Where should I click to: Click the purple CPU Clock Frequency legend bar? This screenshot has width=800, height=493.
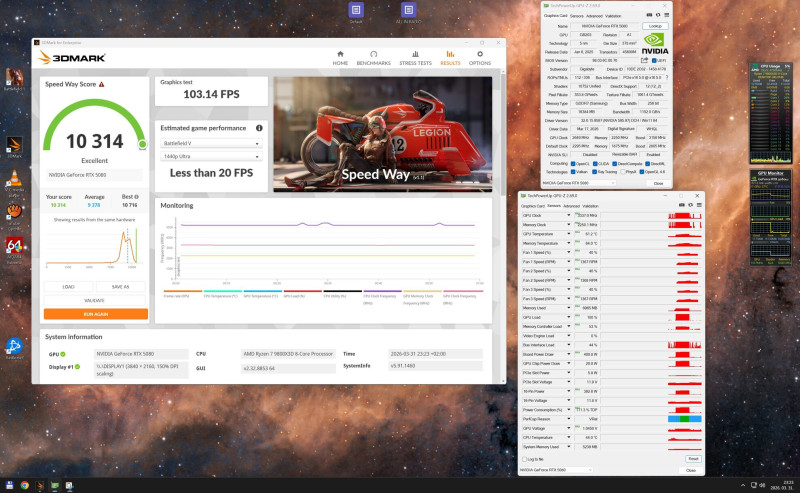click(382, 291)
